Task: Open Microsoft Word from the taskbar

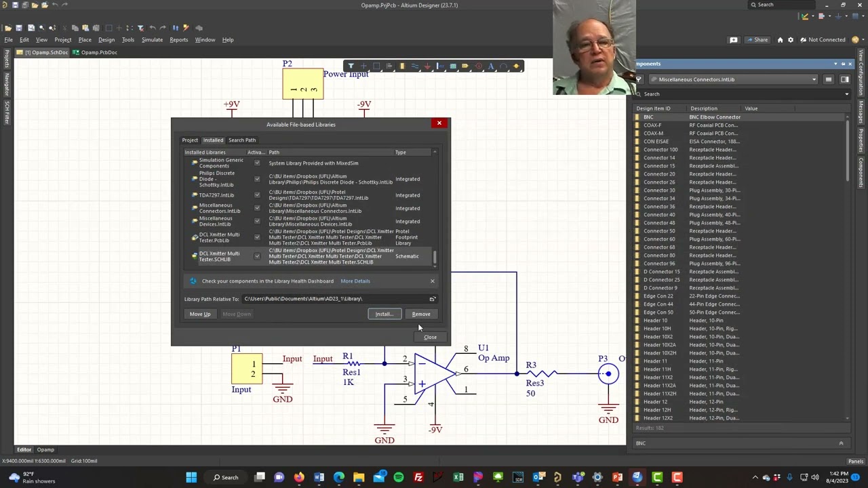Action: click(319, 478)
